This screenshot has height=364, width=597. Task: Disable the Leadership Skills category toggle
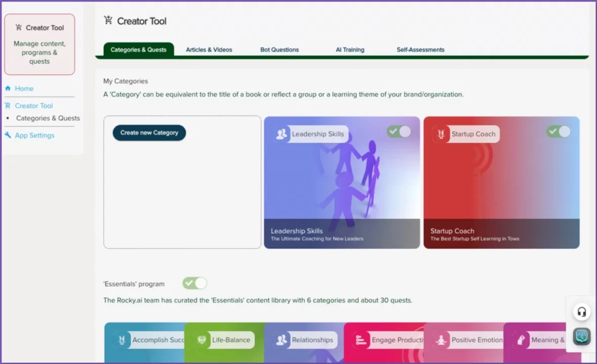[399, 132]
